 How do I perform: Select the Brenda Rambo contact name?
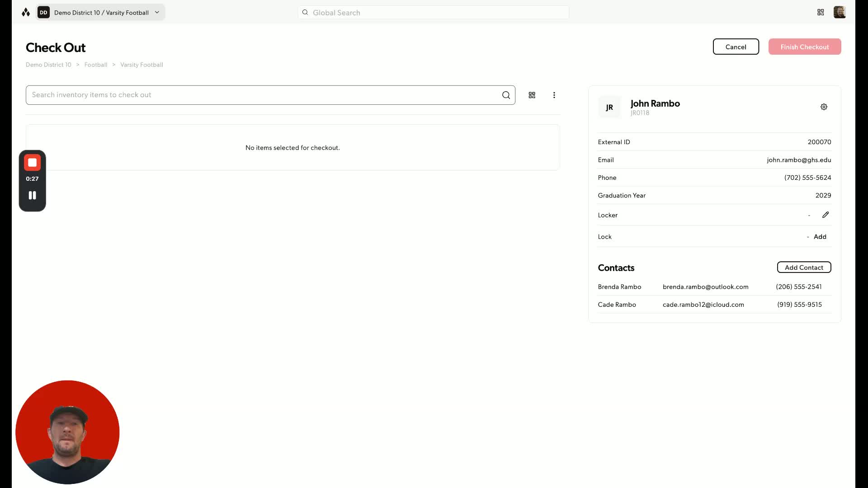pos(619,287)
